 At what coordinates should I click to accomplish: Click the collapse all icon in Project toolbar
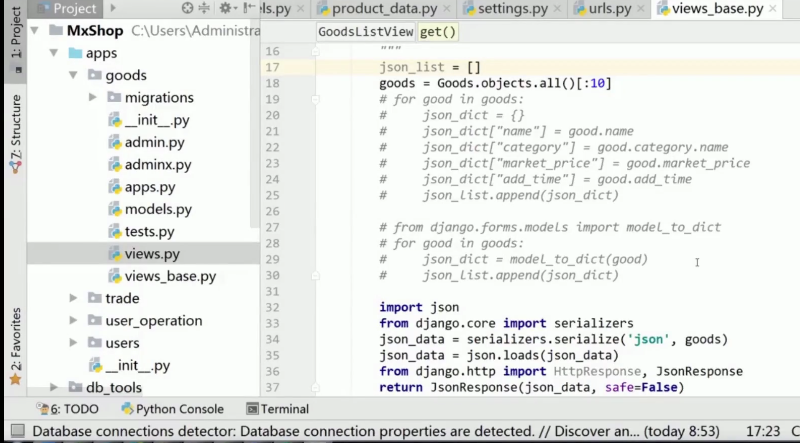204,8
